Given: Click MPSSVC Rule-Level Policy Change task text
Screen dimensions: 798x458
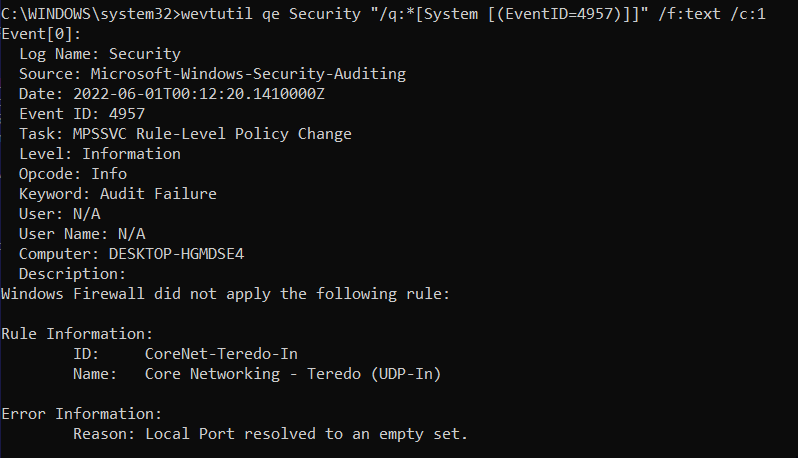Looking at the screenshot, I should click(x=212, y=134).
